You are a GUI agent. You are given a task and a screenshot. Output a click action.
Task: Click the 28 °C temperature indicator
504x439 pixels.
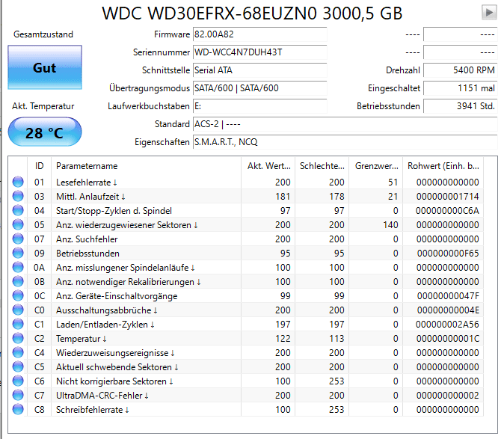[x=45, y=132]
